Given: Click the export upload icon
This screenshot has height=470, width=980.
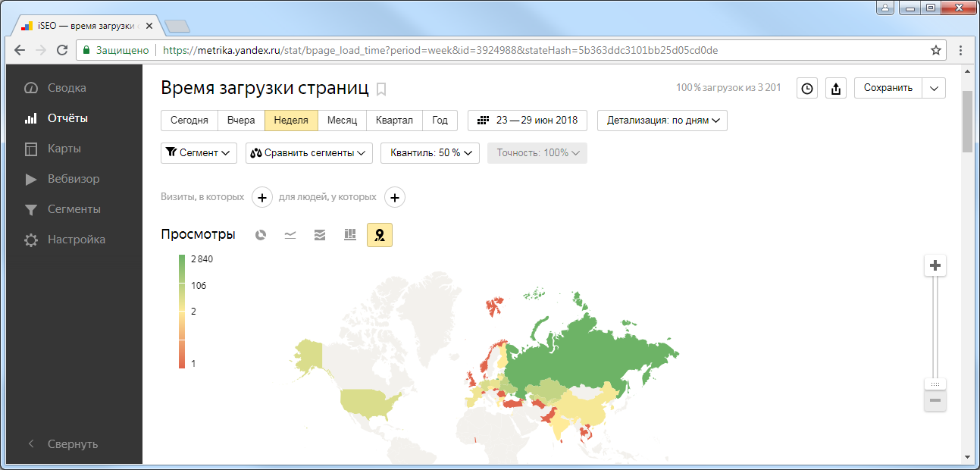Looking at the screenshot, I should (x=835, y=89).
